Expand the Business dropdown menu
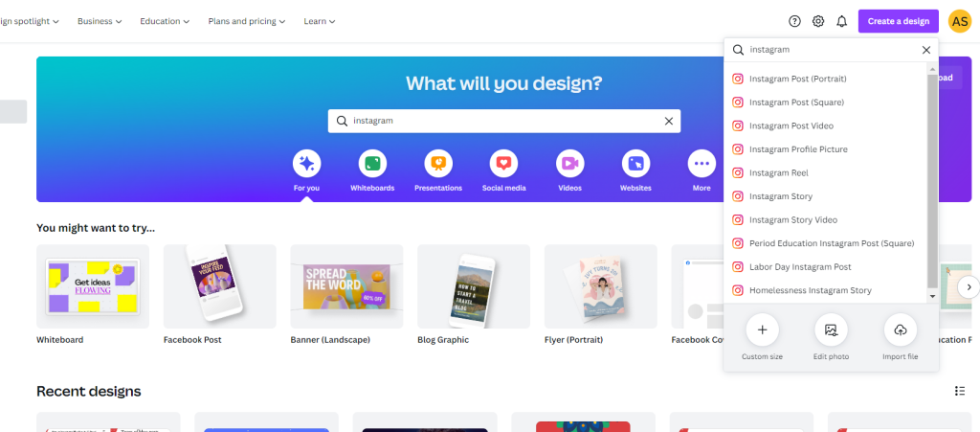This screenshot has width=980, height=432. point(100,21)
